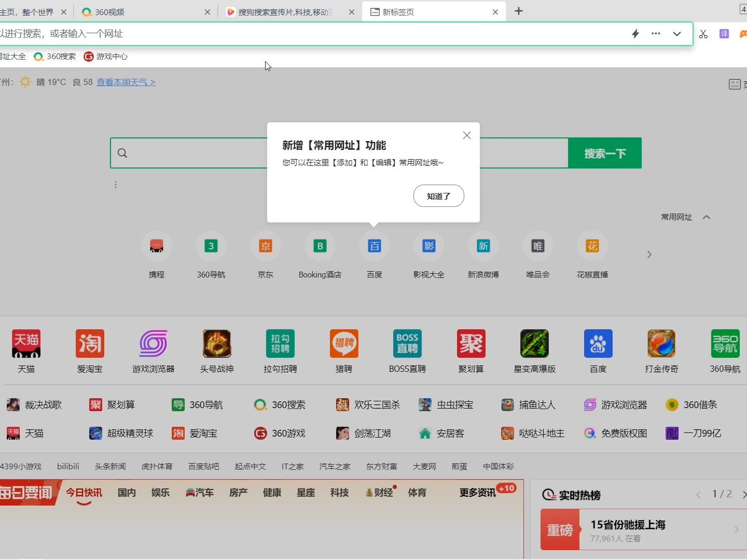747x560 pixels.
Task: Open the 拉勾招聘 tile
Action: (280, 343)
